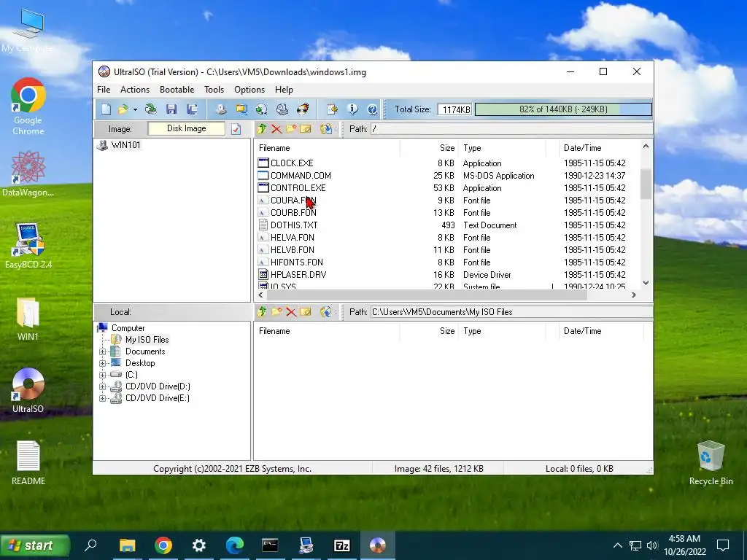Select the HIFONTS.FON file

(296, 262)
